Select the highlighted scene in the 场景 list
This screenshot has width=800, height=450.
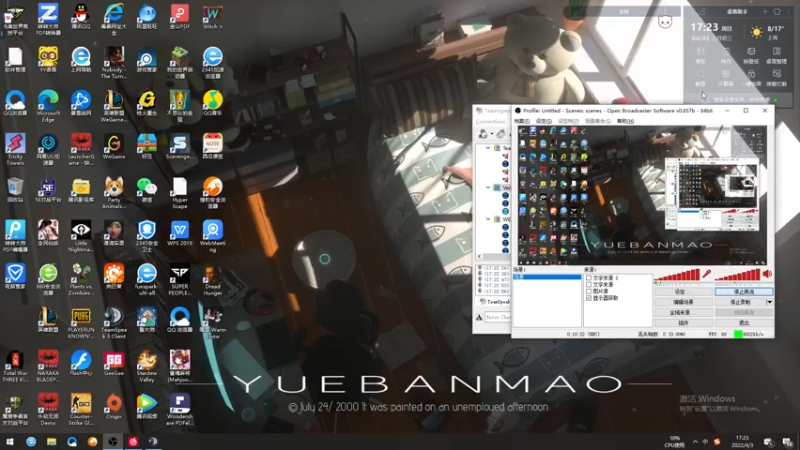tap(547, 277)
